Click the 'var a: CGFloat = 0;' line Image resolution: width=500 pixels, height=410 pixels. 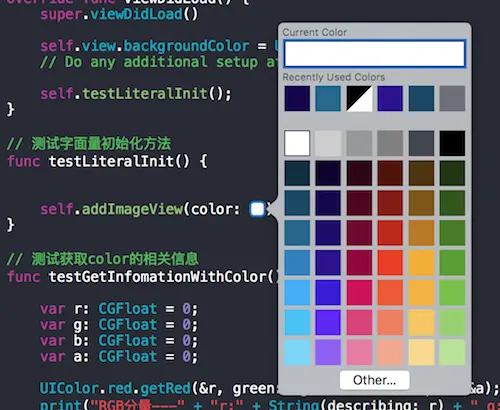(x=119, y=357)
